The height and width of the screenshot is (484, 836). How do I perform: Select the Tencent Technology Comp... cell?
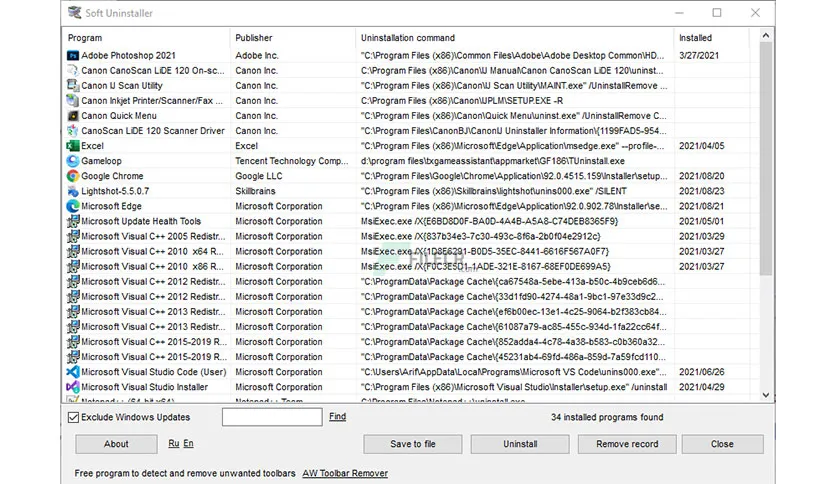click(292, 160)
